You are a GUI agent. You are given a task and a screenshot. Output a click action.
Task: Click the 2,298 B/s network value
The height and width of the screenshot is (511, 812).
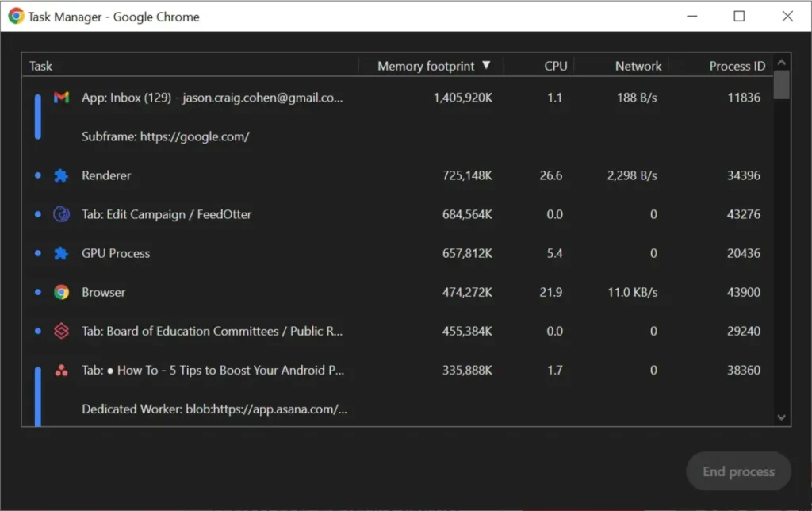[632, 175]
